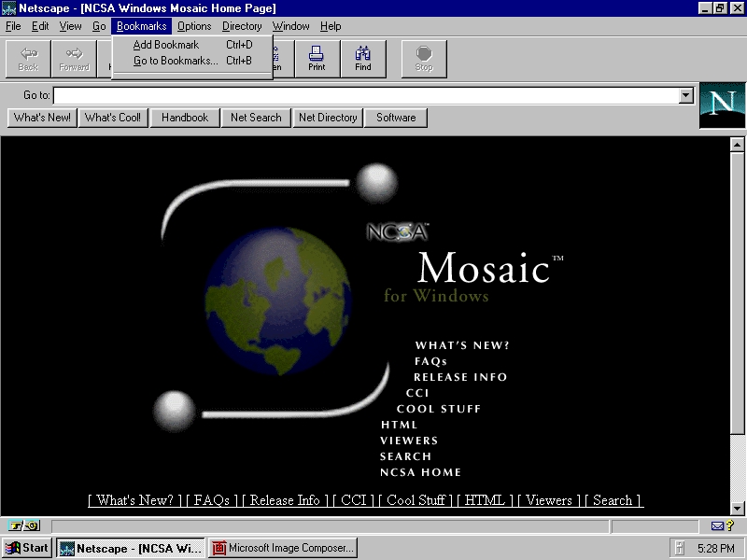Viewport: 747px width, 560px height.
Task: Click the page scrollbar down arrow
Action: pyautogui.click(x=737, y=509)
